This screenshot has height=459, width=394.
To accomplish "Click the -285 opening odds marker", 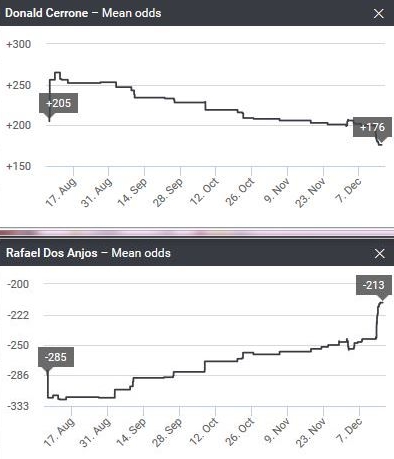I will [56, 357].
